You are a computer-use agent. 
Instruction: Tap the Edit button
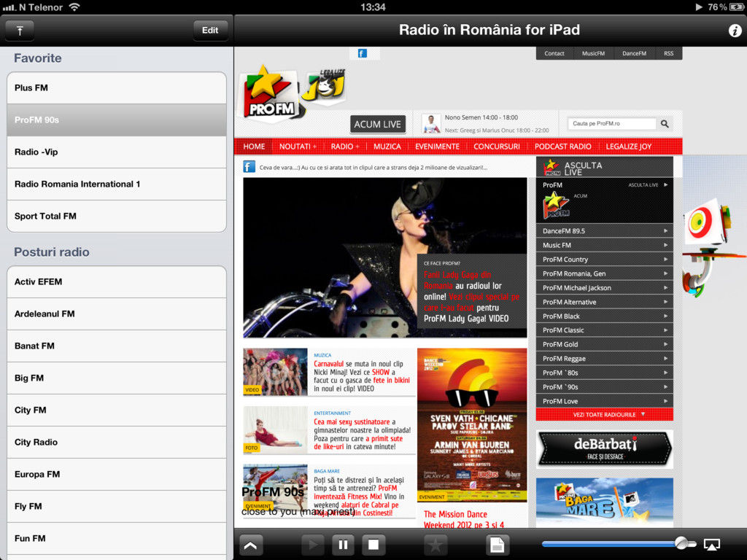pyautogui.click(x=210, y=31)
